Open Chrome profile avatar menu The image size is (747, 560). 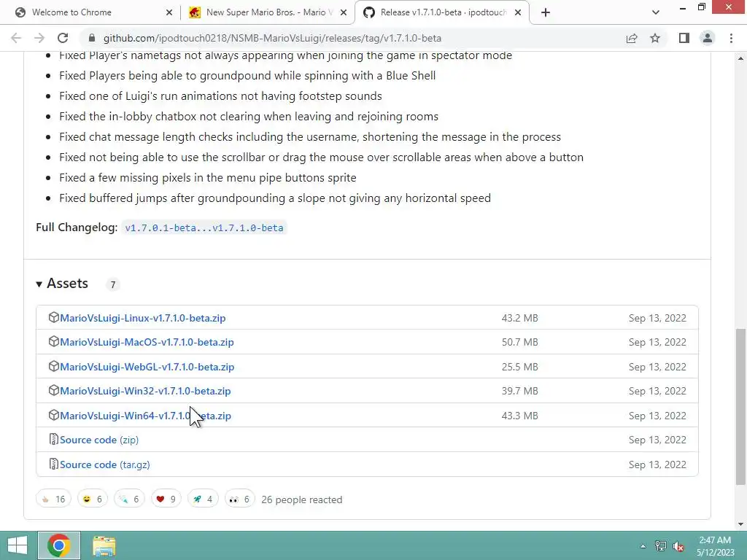[708, 38]
